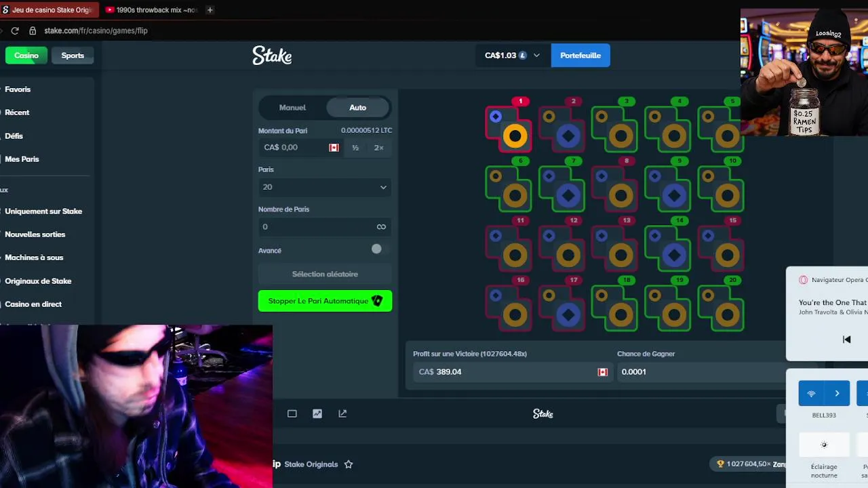
Task: Skip to previous track in media popup
Action: coord(846,339)
